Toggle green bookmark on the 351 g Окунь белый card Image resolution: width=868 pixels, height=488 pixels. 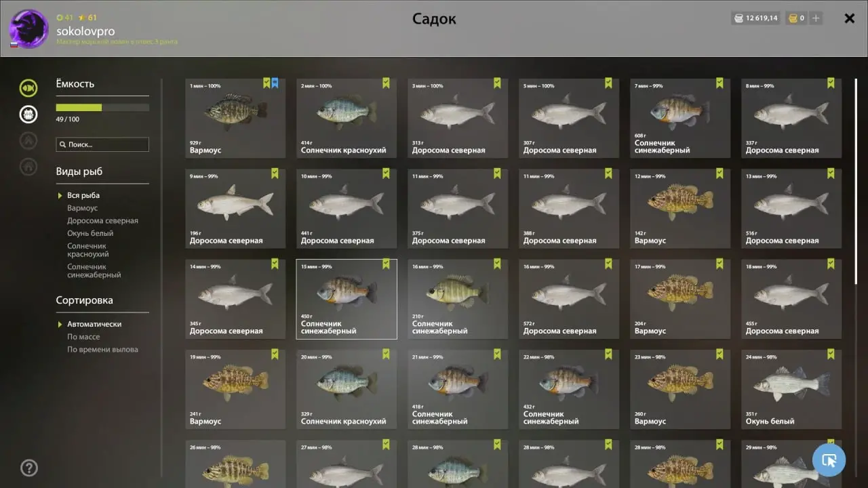coord(831,354)
